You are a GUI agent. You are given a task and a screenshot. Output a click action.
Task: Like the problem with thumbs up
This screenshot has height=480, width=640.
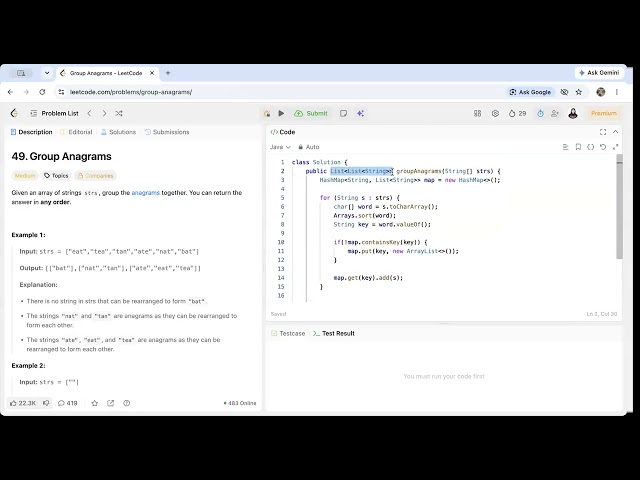point(23,403)
